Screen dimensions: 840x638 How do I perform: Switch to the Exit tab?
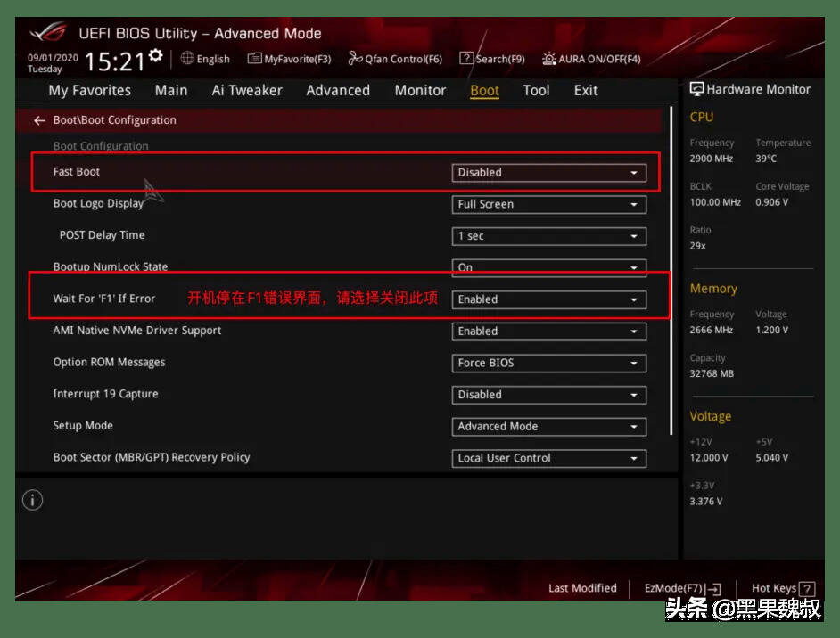pos(586,91)
